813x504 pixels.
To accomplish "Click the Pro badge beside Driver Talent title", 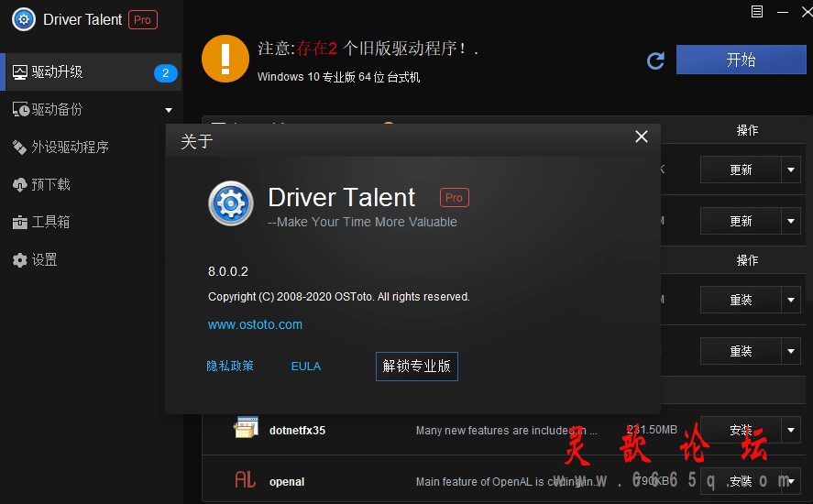I will pyautogui.click(x=143, y=20).
